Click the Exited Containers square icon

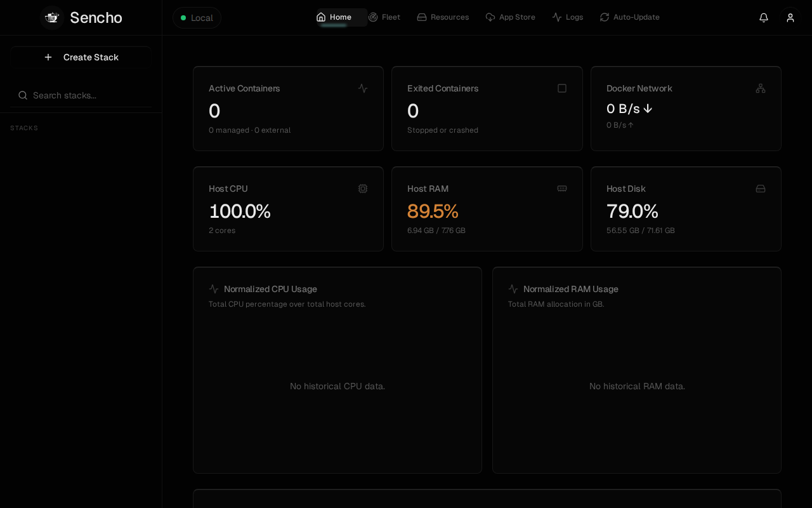(x=562, y=88)
